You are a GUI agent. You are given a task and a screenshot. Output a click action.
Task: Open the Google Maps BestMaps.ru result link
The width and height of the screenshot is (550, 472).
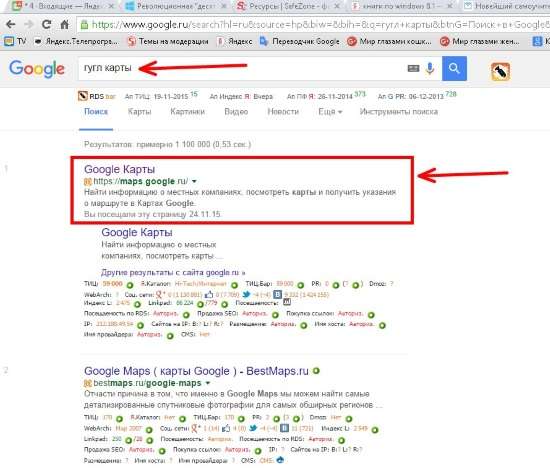[x=196, y=371]
